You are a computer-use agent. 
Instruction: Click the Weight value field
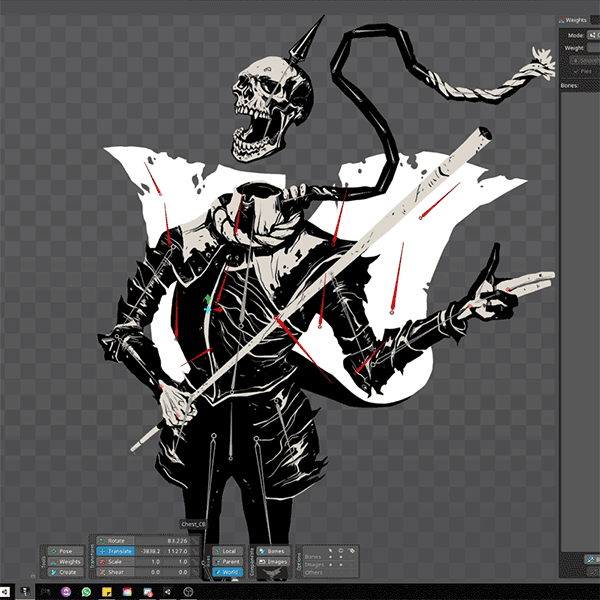coord(592,47)
